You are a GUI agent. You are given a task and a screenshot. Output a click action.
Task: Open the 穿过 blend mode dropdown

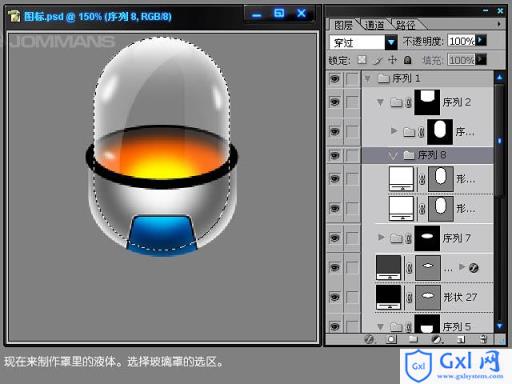coord(391,42)
